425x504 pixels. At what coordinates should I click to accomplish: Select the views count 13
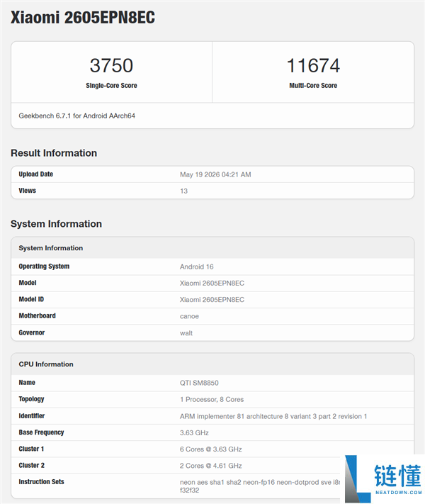[183, 191]
